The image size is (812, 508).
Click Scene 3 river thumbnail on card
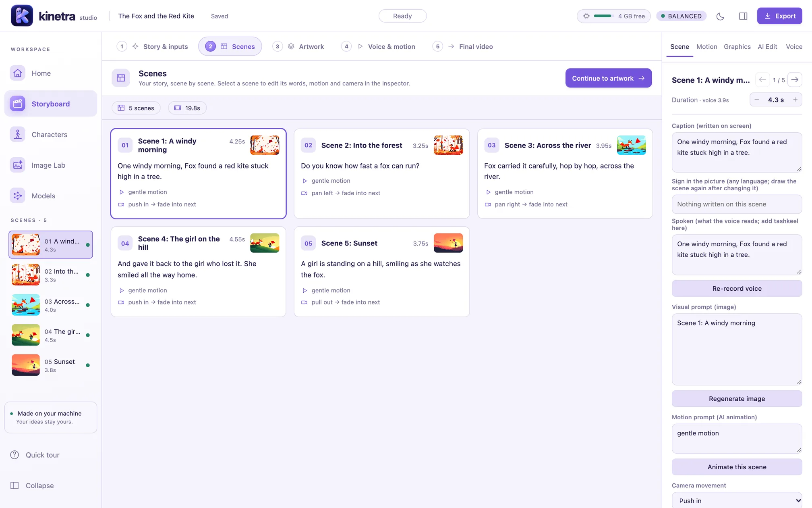click(631, 145)
